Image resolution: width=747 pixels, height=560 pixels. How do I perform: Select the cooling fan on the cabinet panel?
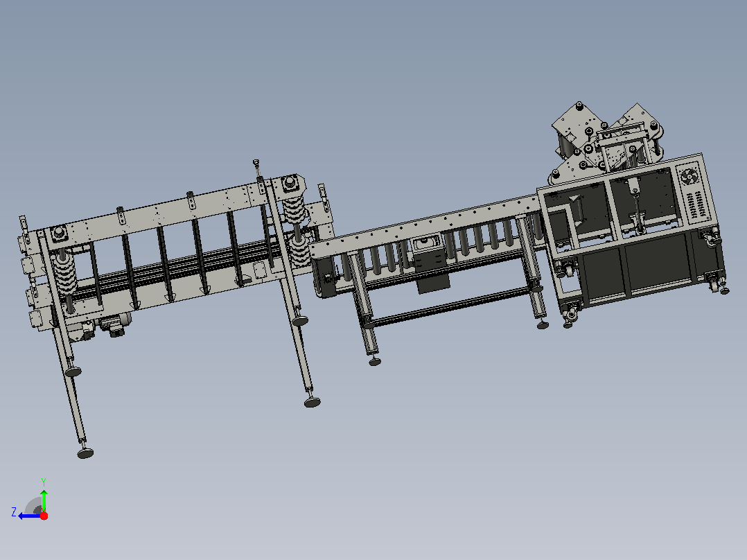(689, 177)
